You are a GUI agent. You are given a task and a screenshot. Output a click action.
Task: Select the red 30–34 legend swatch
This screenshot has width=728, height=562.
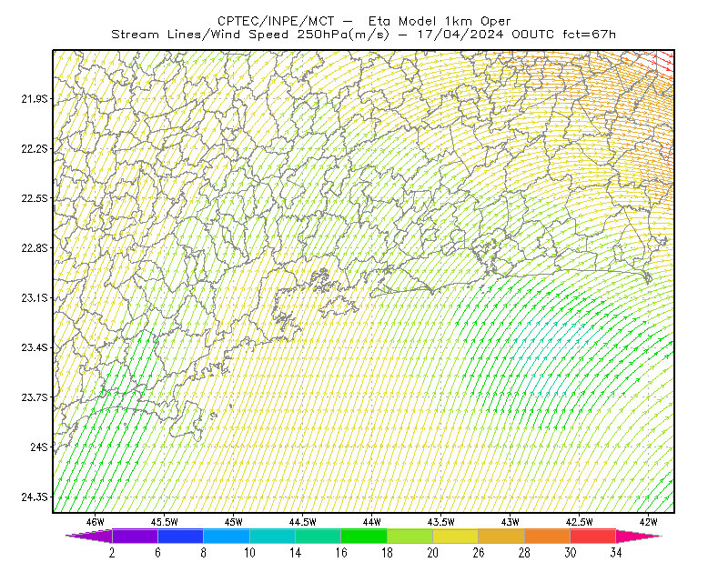pos(593,536)
